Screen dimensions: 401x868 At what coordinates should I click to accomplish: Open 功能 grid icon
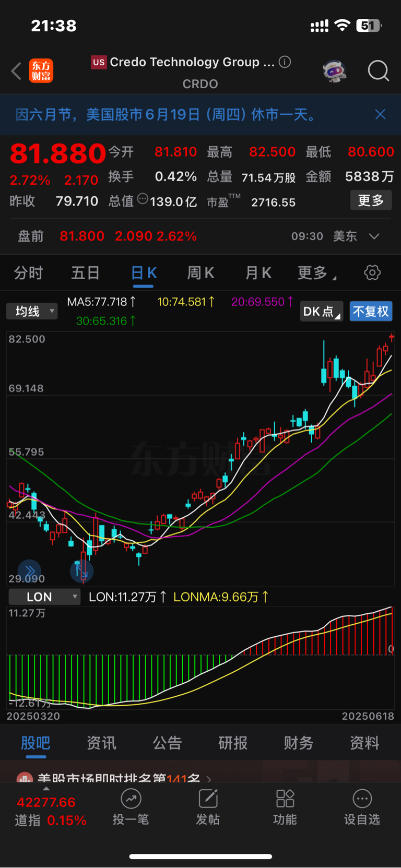click(285, 799)
